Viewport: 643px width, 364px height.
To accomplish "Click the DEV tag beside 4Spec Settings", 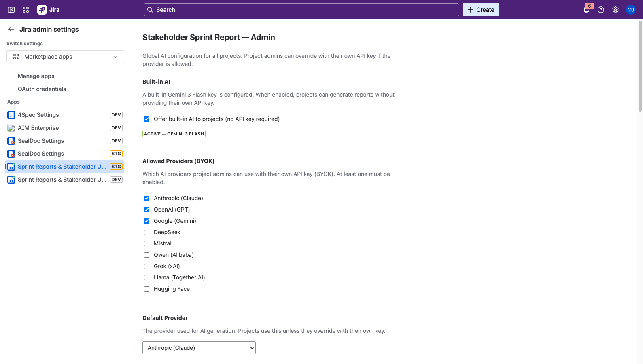I will point(116,115).
